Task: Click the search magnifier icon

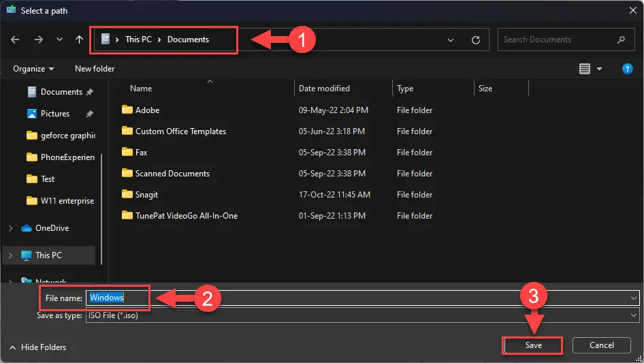Action: pos(621,40)
